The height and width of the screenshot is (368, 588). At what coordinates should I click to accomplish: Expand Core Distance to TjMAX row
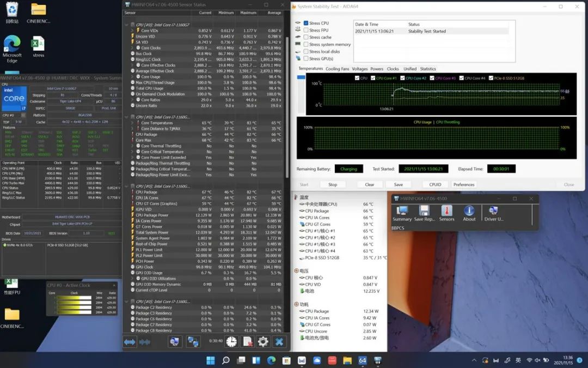coord(132,129)
